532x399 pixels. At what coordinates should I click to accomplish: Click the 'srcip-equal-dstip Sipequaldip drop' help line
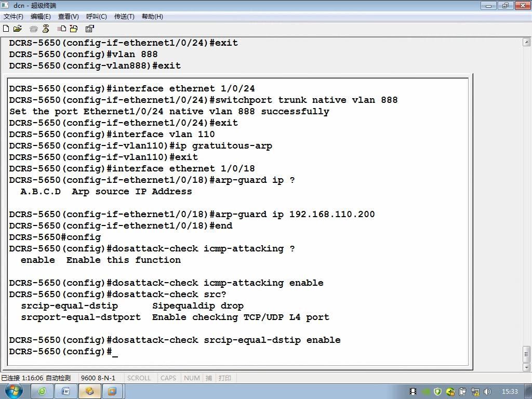tap(132, 305)
